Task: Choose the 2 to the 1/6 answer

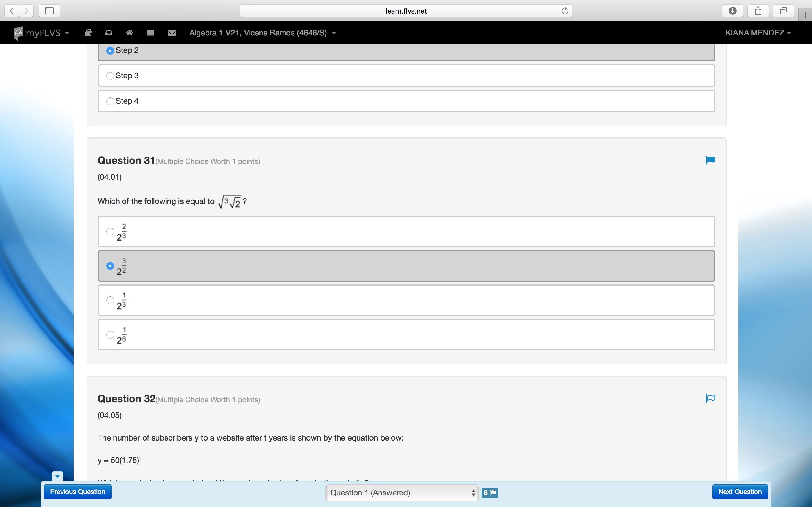Action: click(110, 334)
